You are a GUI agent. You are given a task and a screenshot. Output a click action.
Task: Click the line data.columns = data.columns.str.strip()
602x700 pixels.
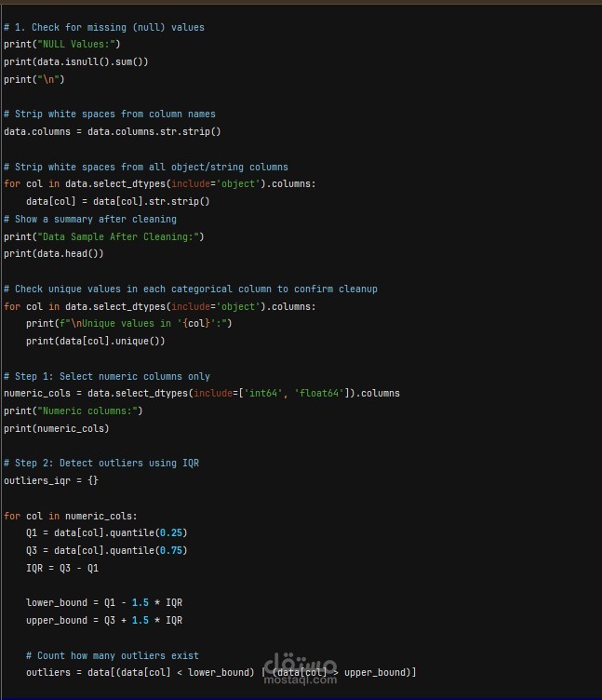pos(113,131)
